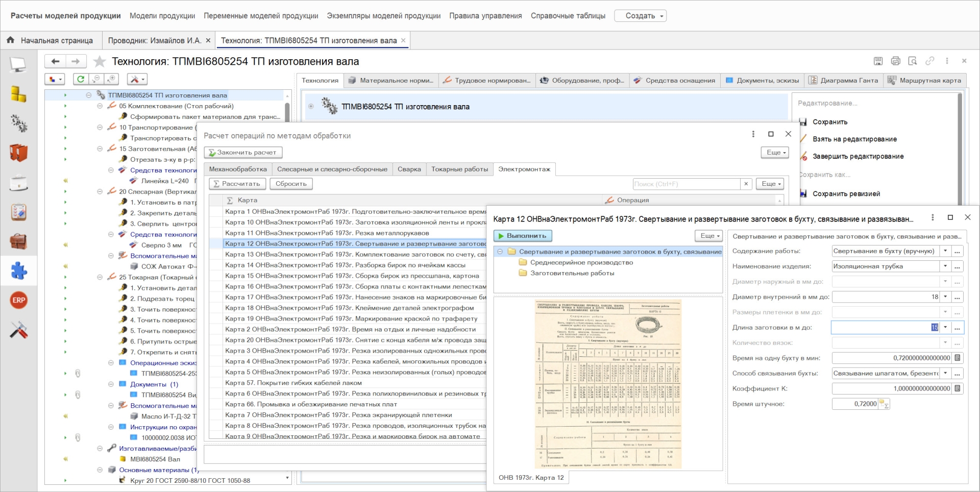The image size is (980, 492).
Task: Click the ERP icon in left sidebar
Action: tap(19, 300)
